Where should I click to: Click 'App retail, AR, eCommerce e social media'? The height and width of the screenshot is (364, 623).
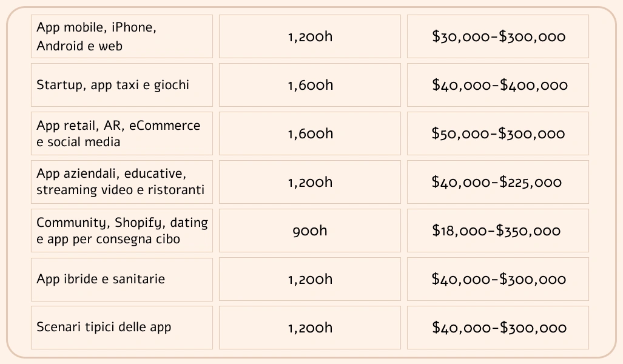122,133
